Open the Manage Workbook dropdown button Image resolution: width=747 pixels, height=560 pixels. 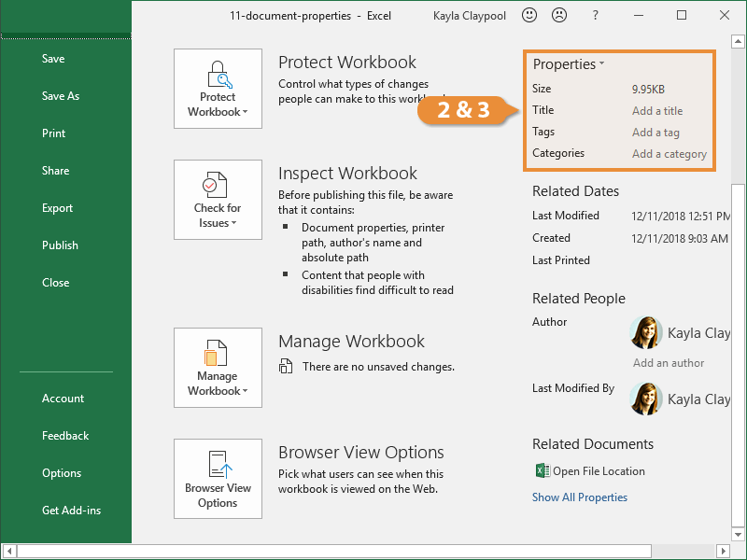tap(218, 367)
